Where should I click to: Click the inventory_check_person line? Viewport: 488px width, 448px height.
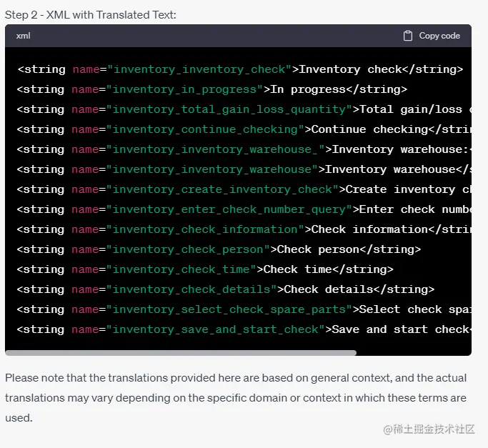(x=219, y=249)
